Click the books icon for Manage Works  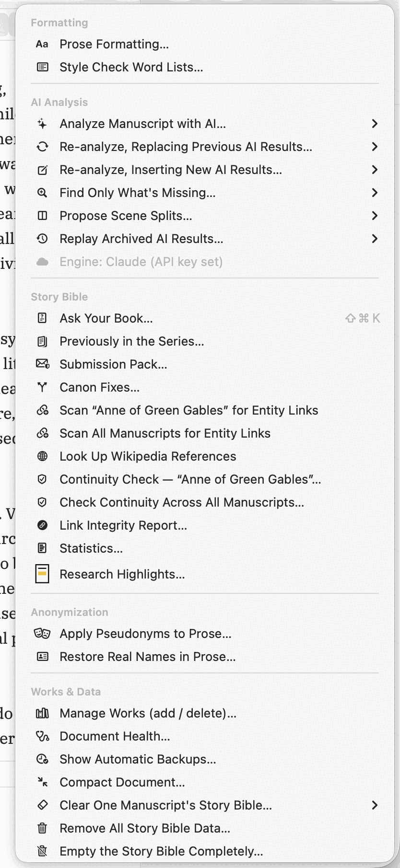[x=42, y=713]
